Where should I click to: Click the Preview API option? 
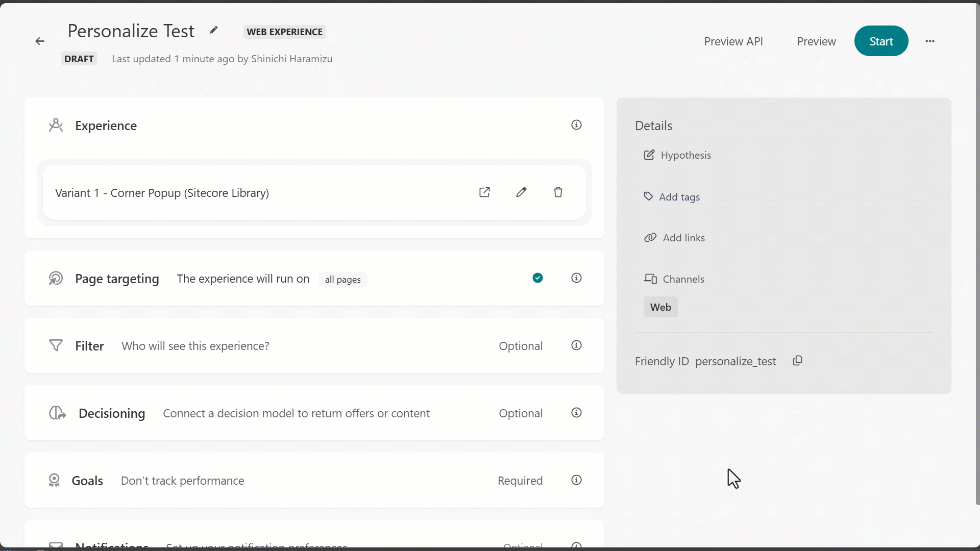[733, 41]
